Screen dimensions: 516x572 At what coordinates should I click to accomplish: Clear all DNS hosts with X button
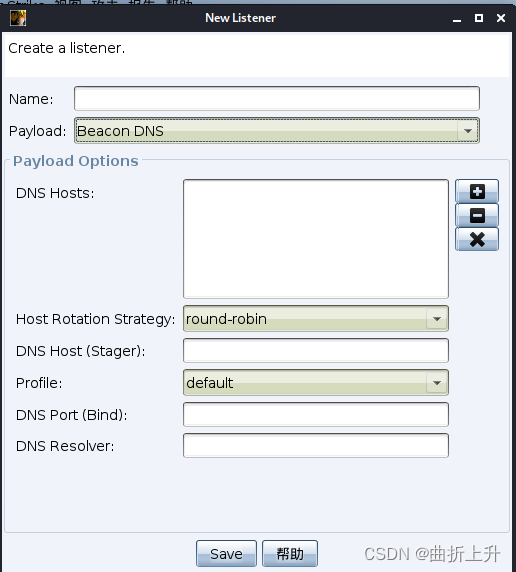click(477, 239)
